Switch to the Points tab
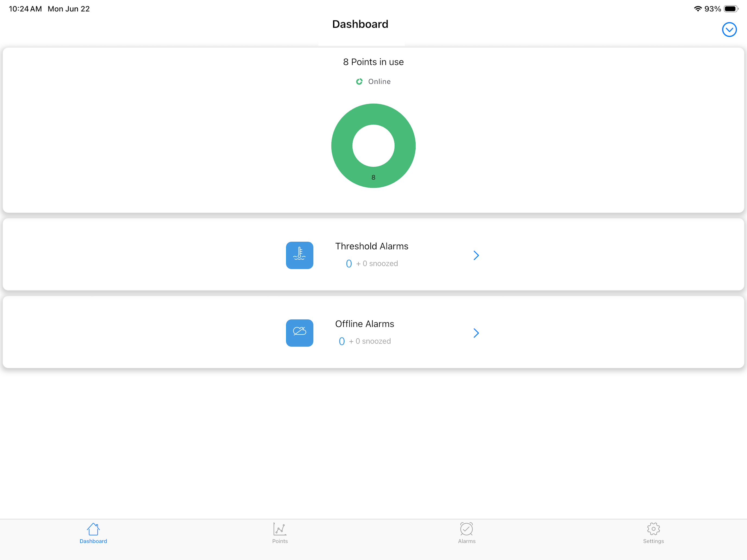The image size is (747, 560). pos(280,533)
